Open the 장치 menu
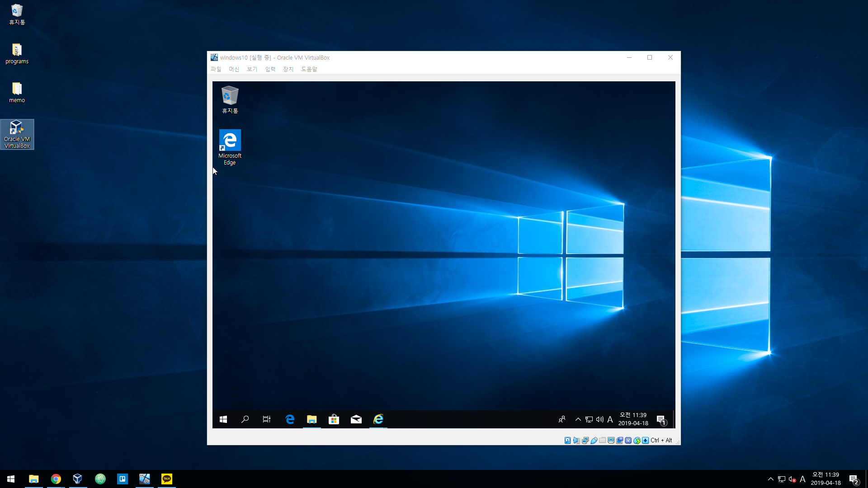The image size is (868, 488). click(288, 69)
